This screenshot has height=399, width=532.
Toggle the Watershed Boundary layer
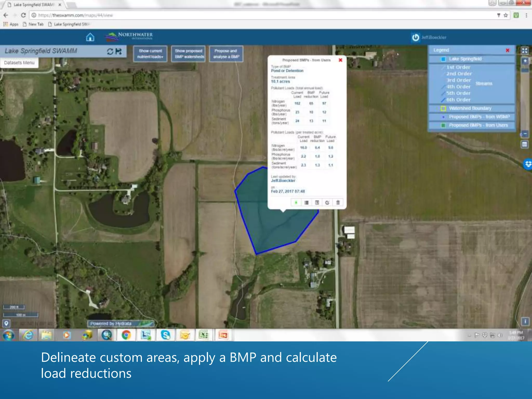(471, 108)
